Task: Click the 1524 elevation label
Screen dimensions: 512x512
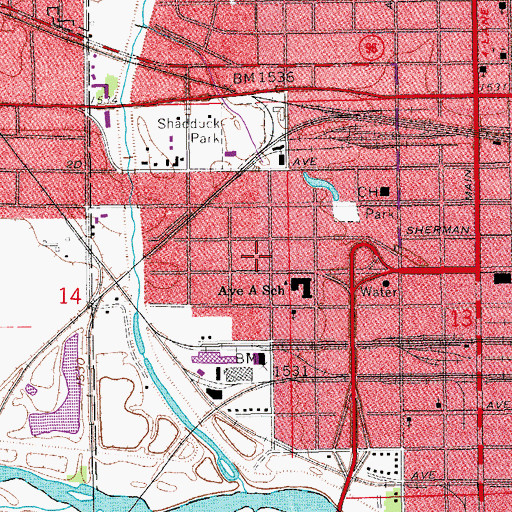Action: [x=103, y=100]
